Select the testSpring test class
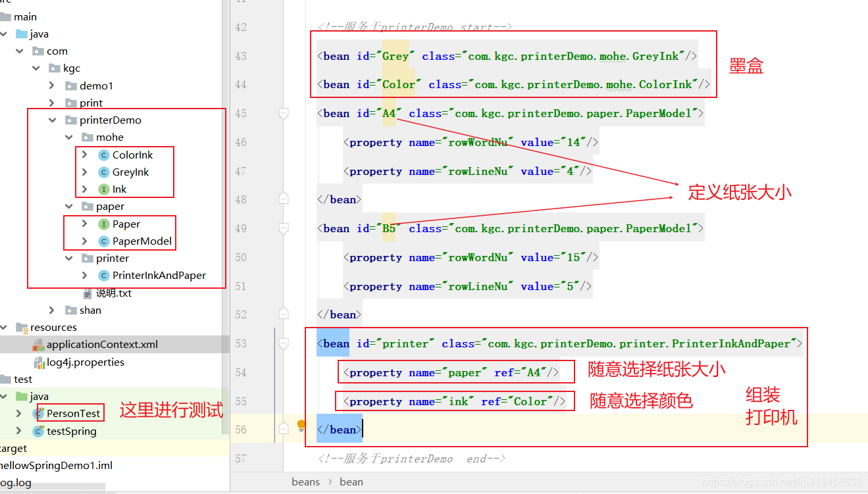 (x=72, y=431)
